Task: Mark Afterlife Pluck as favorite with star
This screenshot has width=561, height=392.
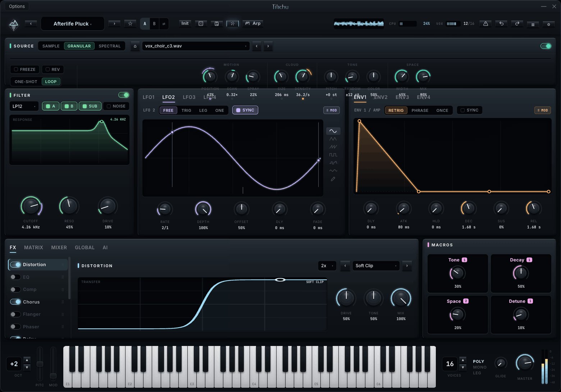Action: 130,24
